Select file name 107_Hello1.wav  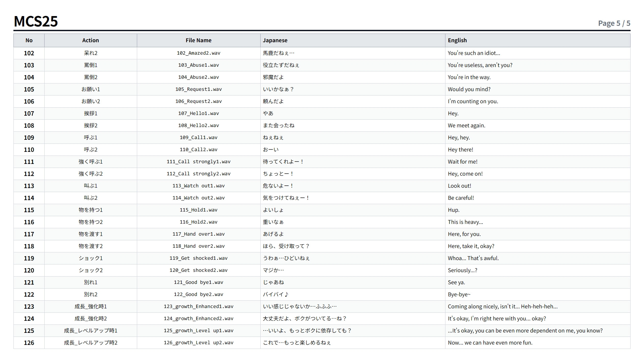point(199,113)
